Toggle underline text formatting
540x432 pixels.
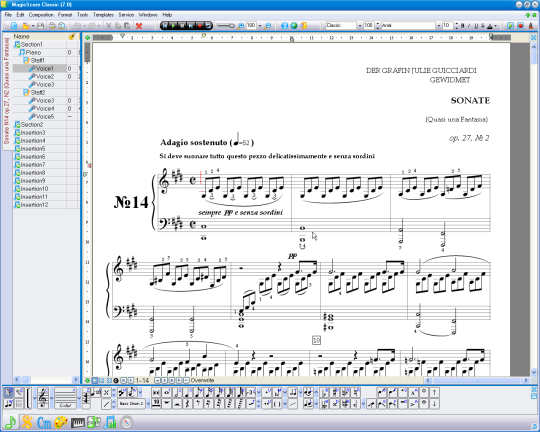(476, 25)
